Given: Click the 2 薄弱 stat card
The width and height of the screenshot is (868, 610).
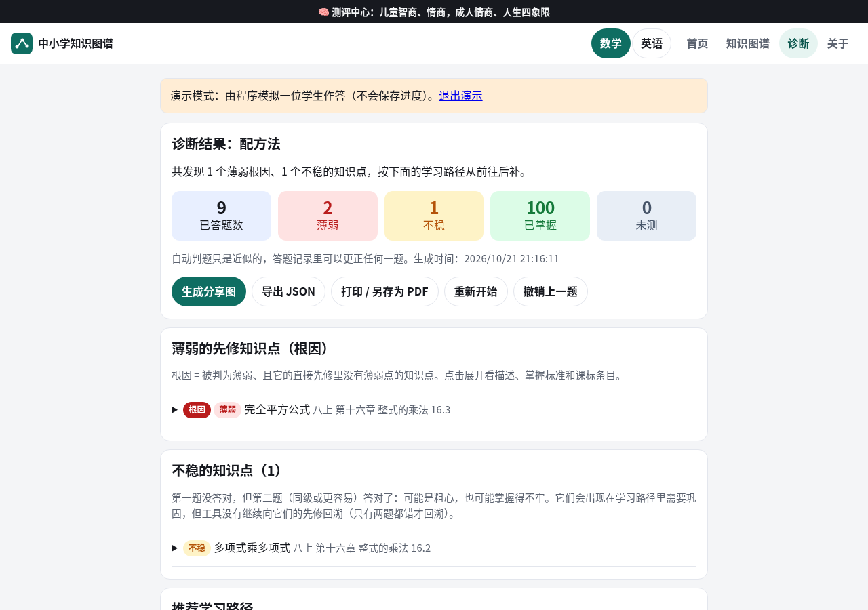Looking at the screenshot, I should click(328, 216).
